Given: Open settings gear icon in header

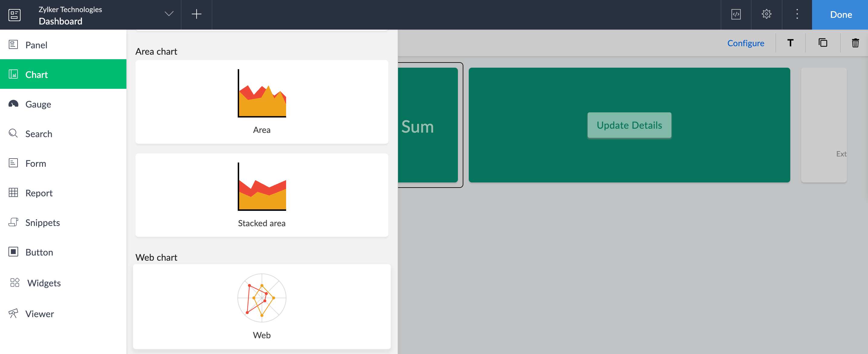Looking at the screenshot, I should click(766, 14).
